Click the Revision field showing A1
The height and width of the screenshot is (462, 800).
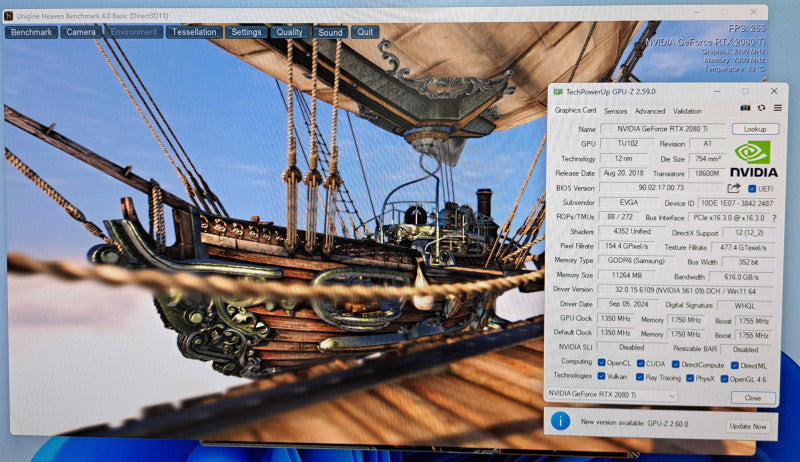[707, 143]
